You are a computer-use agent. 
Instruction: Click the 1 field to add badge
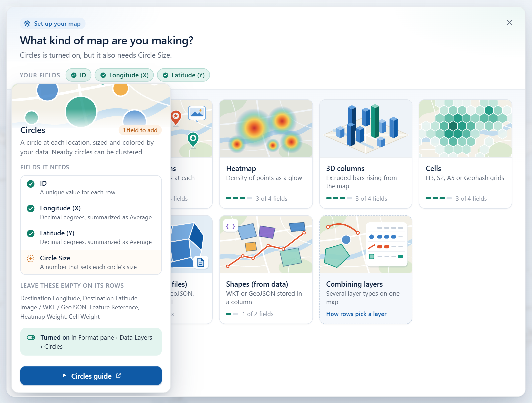(140, 130)
